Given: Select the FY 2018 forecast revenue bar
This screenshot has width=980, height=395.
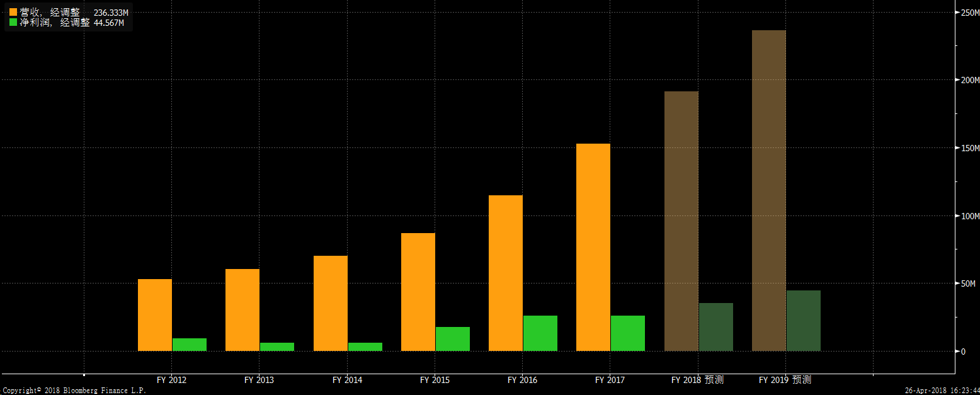Looking at the screenshot, I should [681, 221].
